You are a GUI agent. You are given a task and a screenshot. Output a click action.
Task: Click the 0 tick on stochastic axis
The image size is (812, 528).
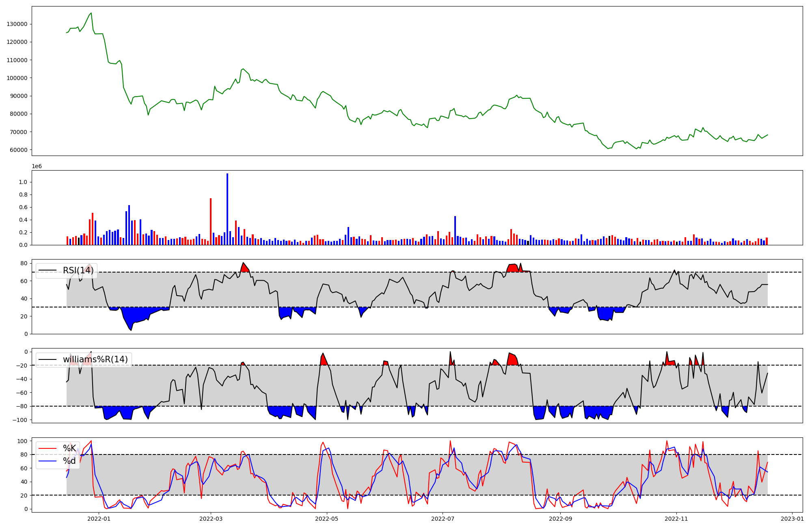26,509
